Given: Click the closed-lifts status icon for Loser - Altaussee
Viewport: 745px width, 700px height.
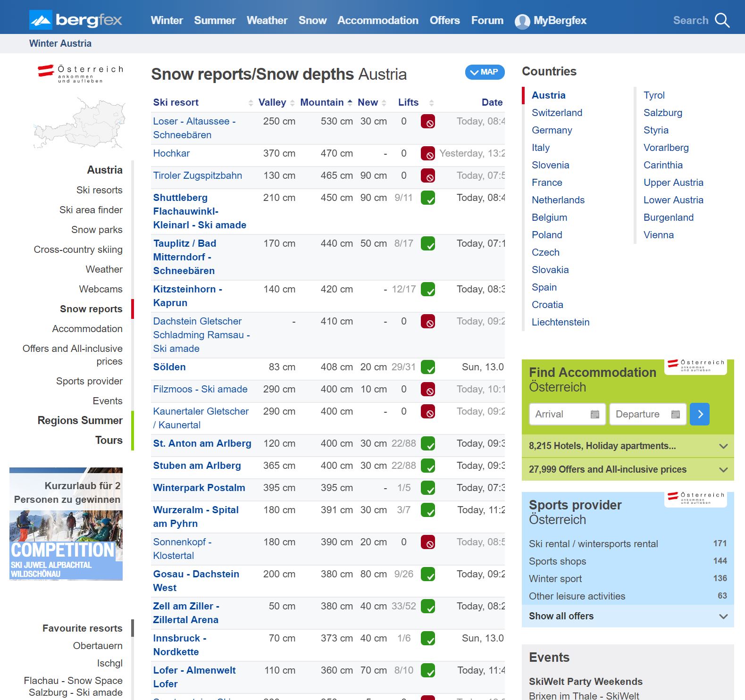Looking at the screenshot, I should pos(428,122).
